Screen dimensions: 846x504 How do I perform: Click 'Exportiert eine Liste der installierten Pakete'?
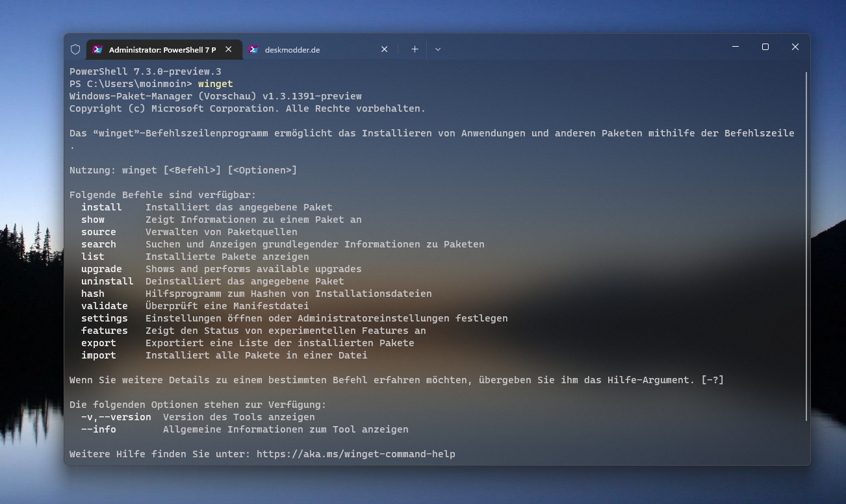(280, 343)
